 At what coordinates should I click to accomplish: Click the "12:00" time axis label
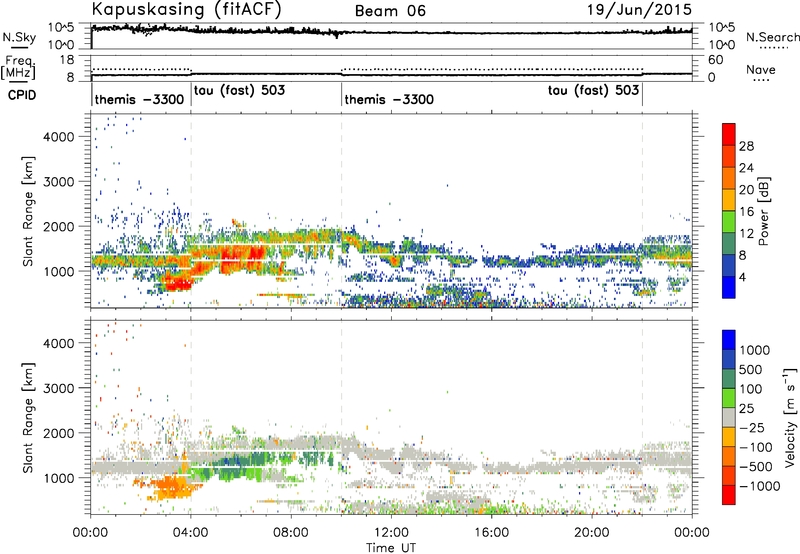[391, 533]
